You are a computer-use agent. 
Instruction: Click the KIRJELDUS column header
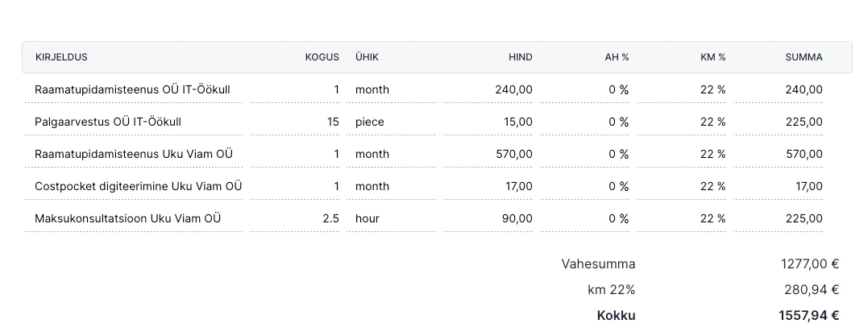(61, 57)
